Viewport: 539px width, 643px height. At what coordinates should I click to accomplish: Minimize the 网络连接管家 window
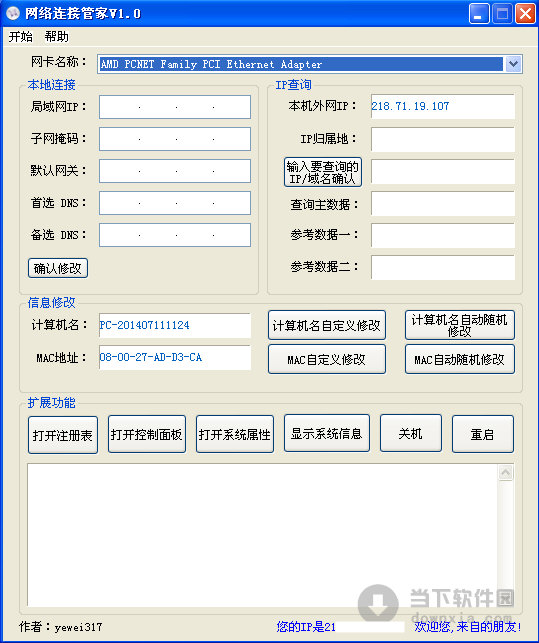[x=479, y=14]
